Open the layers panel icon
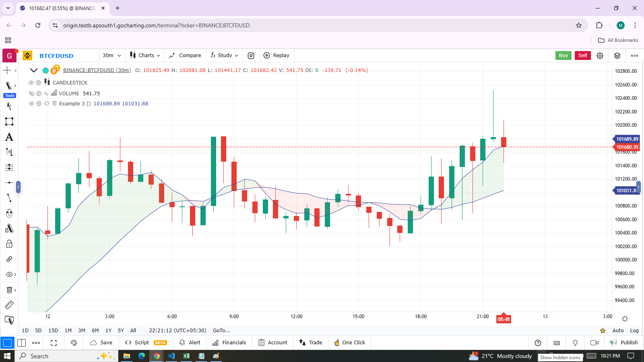 pos(617,56)
